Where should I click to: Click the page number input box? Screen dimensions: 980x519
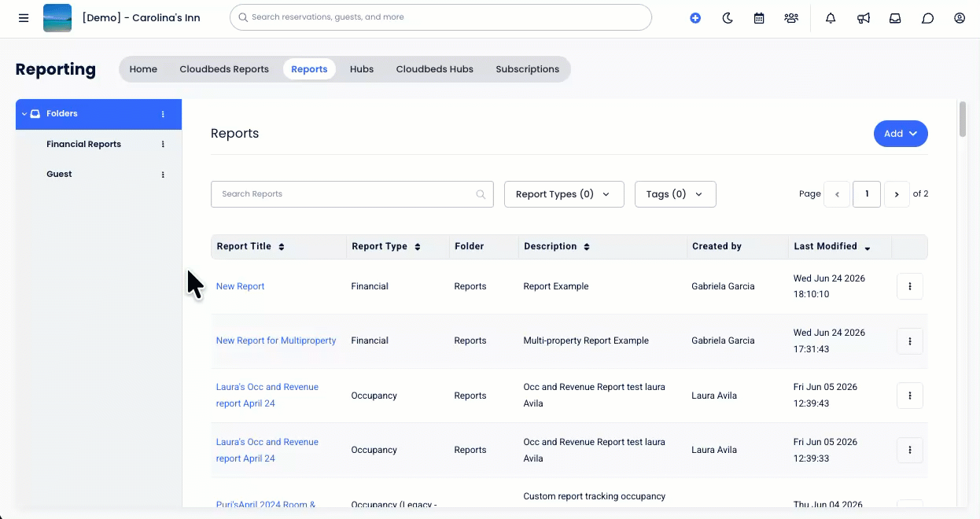[x=867, y=194]
